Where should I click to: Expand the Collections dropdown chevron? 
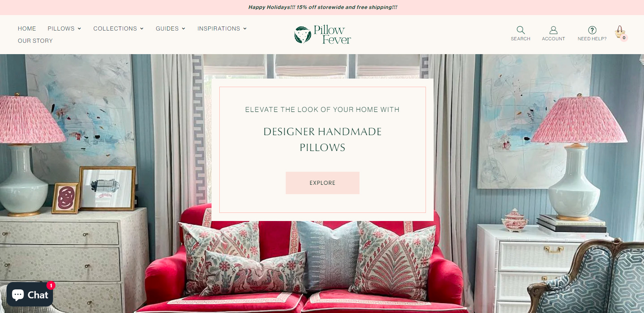tap(142, 28)
